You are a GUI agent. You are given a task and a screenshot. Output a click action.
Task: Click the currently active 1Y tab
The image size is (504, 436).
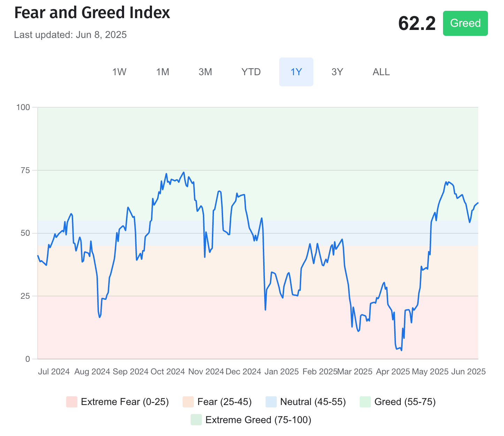296,72
